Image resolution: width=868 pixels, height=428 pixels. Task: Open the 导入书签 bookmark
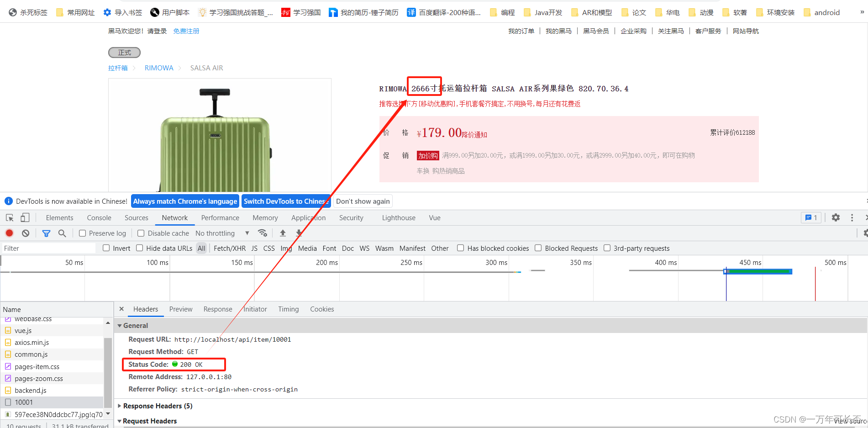point(123,12)
